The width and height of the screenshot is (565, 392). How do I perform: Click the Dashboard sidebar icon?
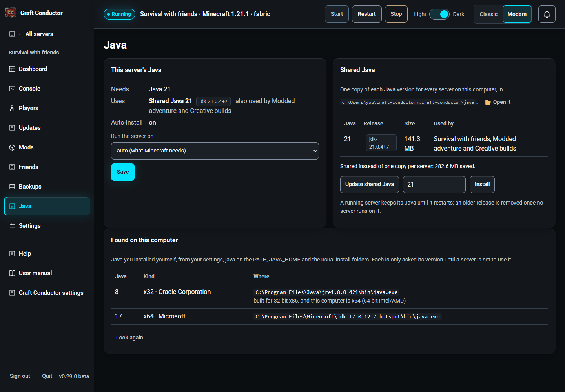point(12,69)
